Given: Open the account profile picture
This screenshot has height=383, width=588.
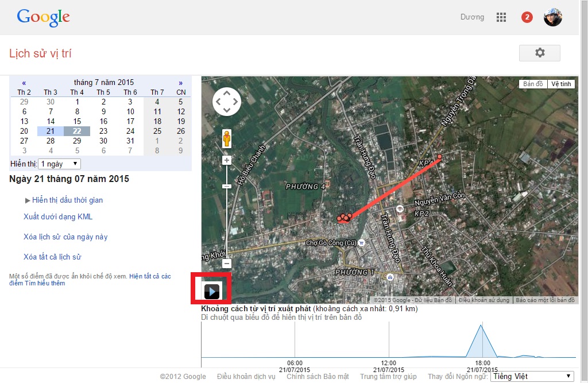Looking at the screenshot, I should coord(553,17).
